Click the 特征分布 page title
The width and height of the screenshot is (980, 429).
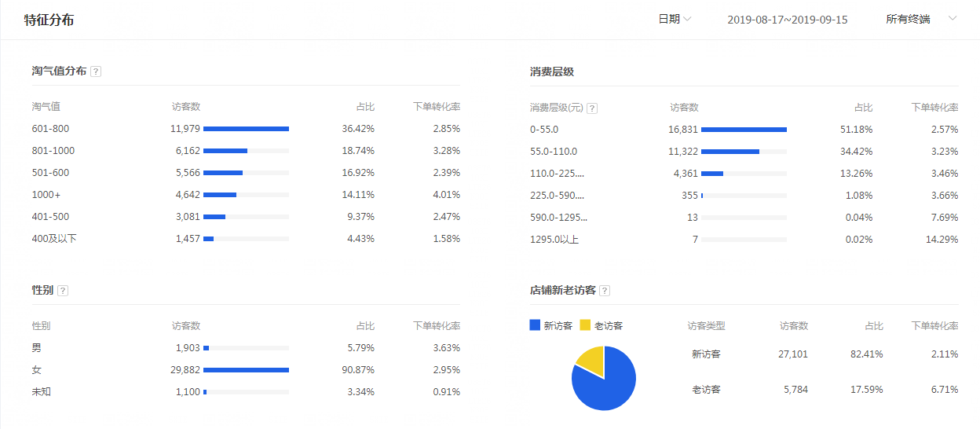tap(49, 20)
